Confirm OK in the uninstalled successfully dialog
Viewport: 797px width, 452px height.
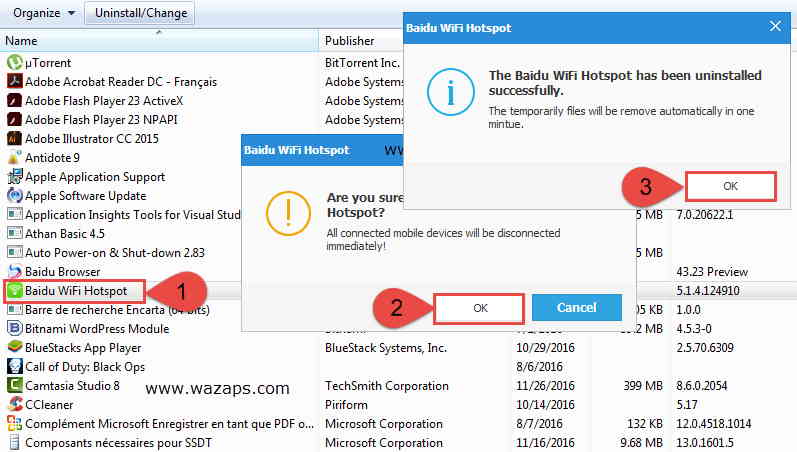pyautogui.click(x=730, y=186)
